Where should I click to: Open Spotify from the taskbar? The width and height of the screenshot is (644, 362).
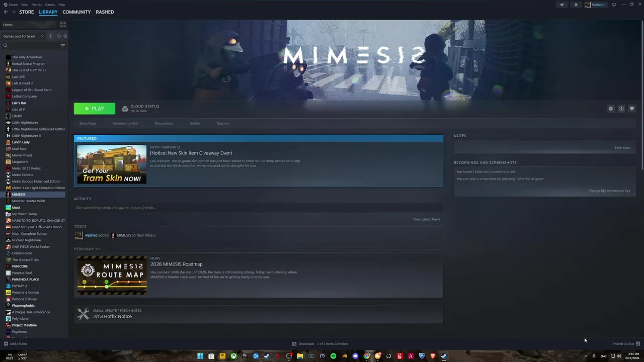click(x=333, y=356)
